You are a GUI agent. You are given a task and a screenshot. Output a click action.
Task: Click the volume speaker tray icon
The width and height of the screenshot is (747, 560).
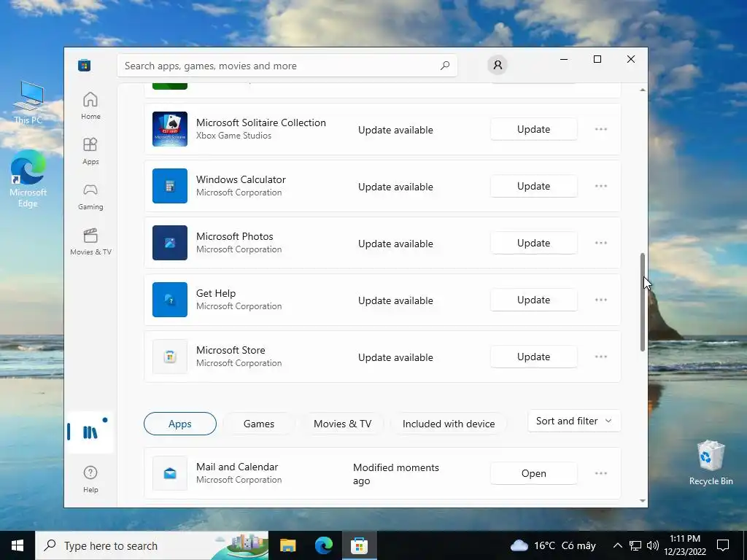click(x=653, y=545)
